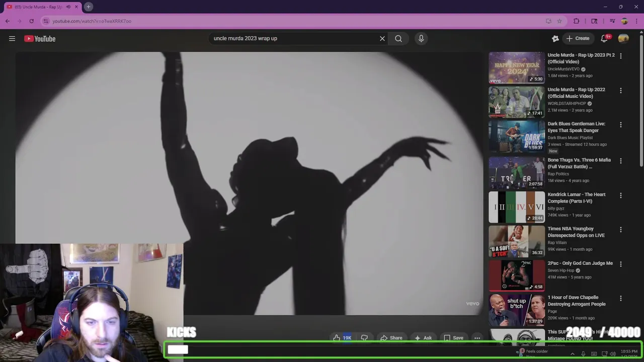Open Dark Blues Gentleman Live thumbnail
The width and height of the screenshot is (644, 362).
pos(517,136)
